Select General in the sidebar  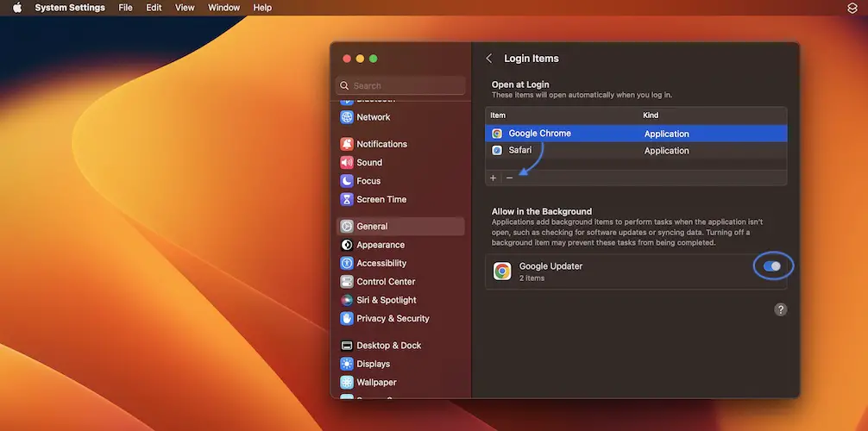pyautogui.click(x=400, y=227)
